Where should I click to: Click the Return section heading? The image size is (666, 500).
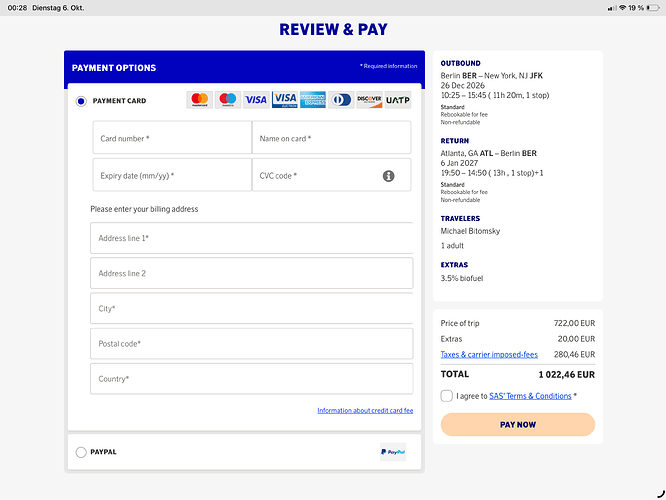[x=454, y=141]
